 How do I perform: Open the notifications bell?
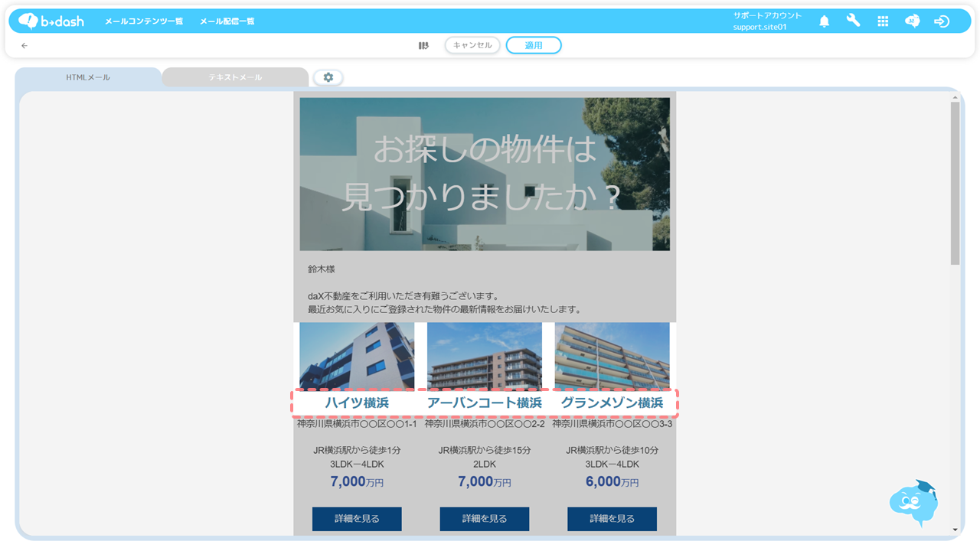click(x=824, y=21)
